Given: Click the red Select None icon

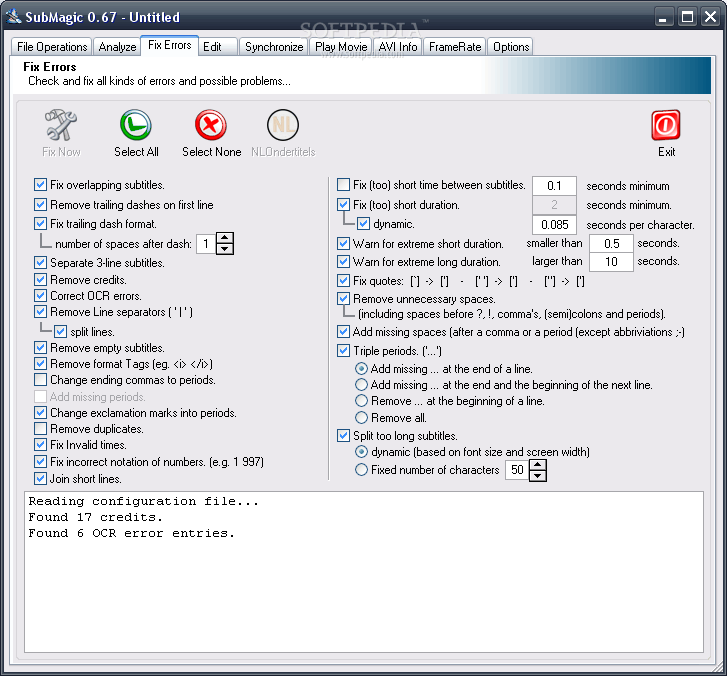Looking at the screenshot, I should click(211, 125).
